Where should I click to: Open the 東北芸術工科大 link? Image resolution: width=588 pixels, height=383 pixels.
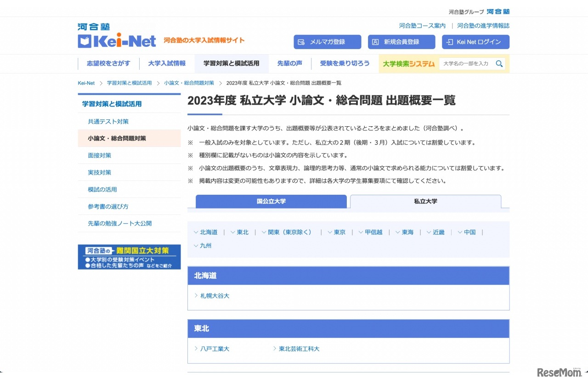tap(299, 349)
